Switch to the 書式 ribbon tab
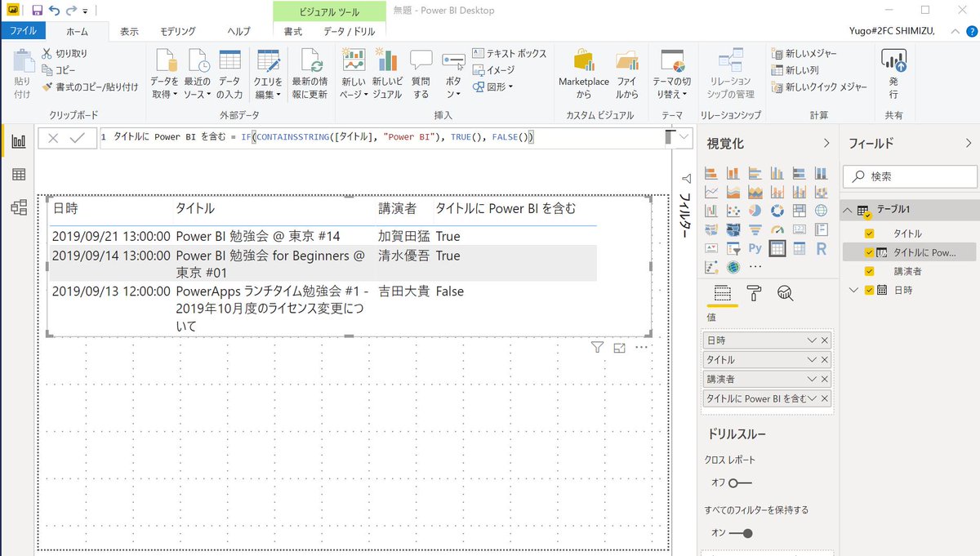The width and height of the screenshot is (980, 556). coord(293,31)
